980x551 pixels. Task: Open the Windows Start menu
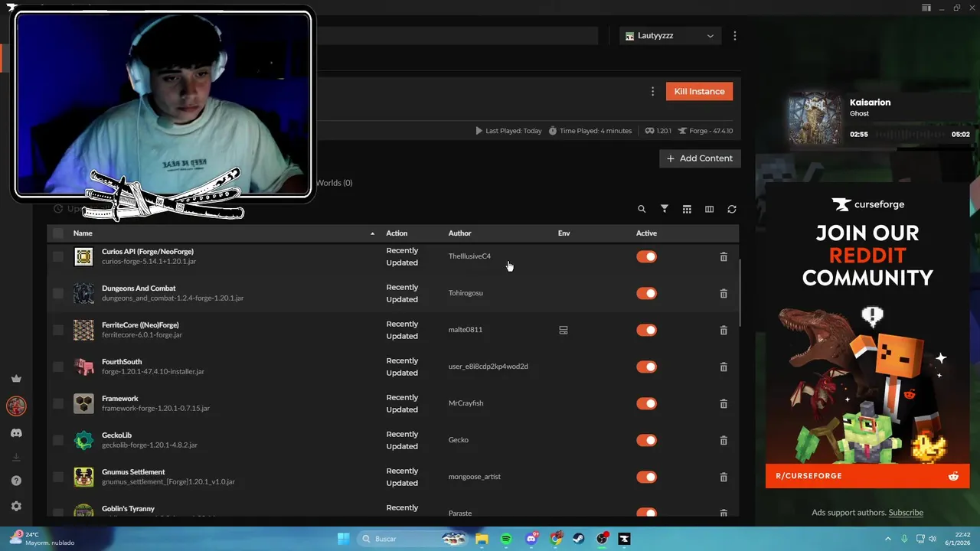click(344, 539)
